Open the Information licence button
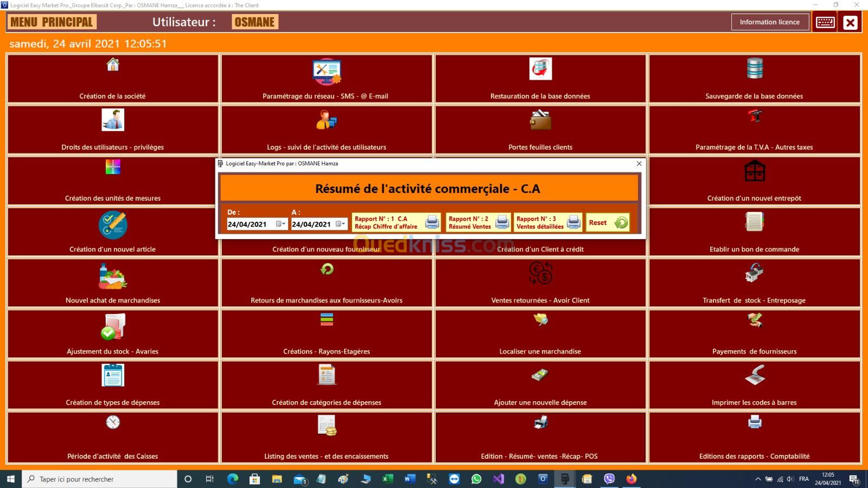Viewport: 868px width, 488px height. [769, 22]
